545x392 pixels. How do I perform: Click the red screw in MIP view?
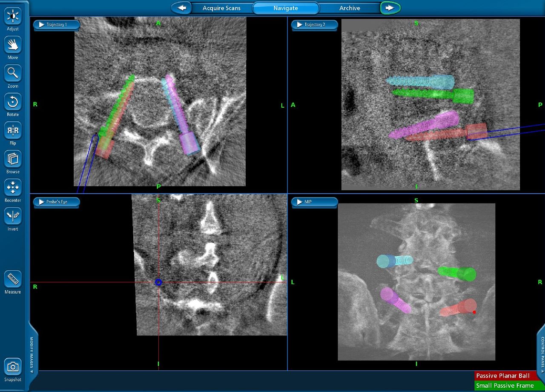tap(458, 307)
